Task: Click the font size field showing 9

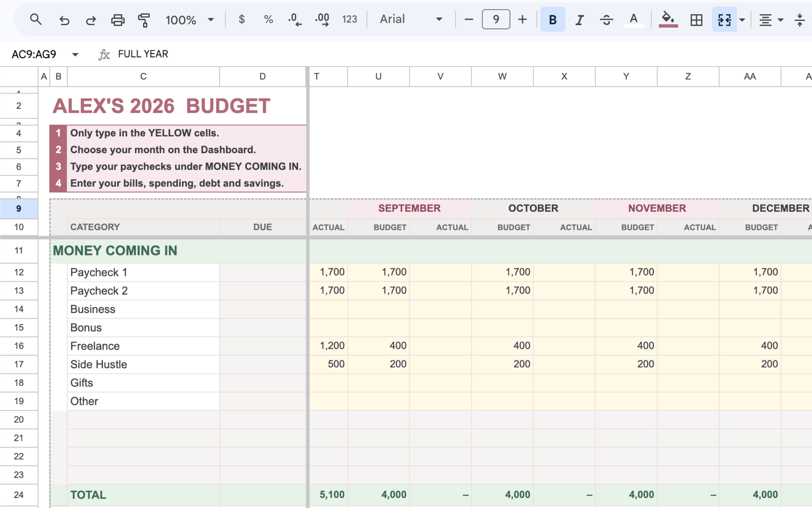Action: pyautogui.click(x=496, y=20)
